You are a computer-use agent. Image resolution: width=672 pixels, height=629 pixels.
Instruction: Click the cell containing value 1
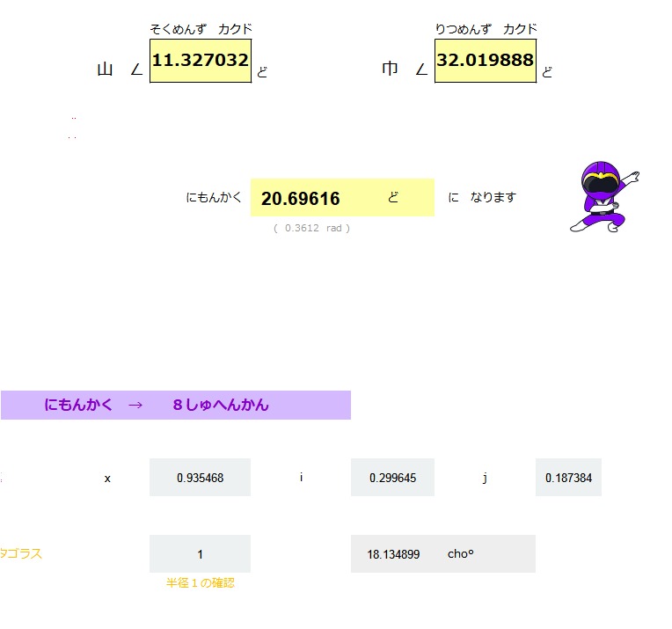tap(200, 554)
